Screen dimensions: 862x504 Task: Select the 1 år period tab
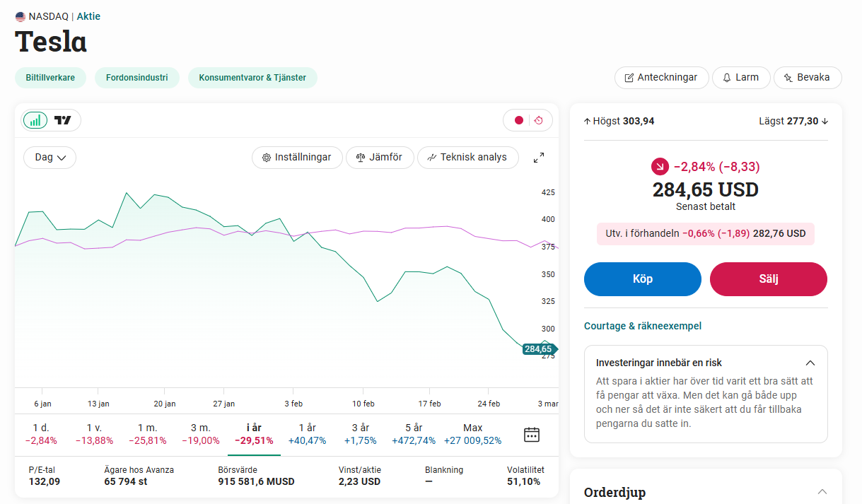pos(307,434)
